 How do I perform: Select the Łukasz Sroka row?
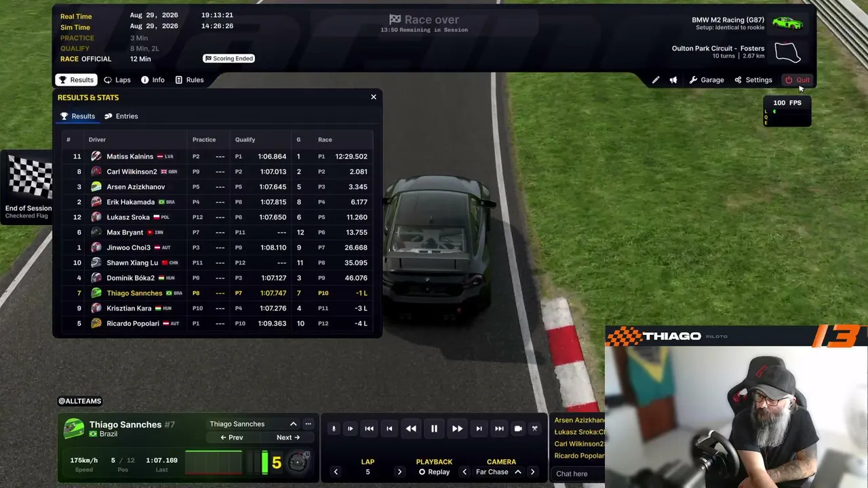point(217,218)
